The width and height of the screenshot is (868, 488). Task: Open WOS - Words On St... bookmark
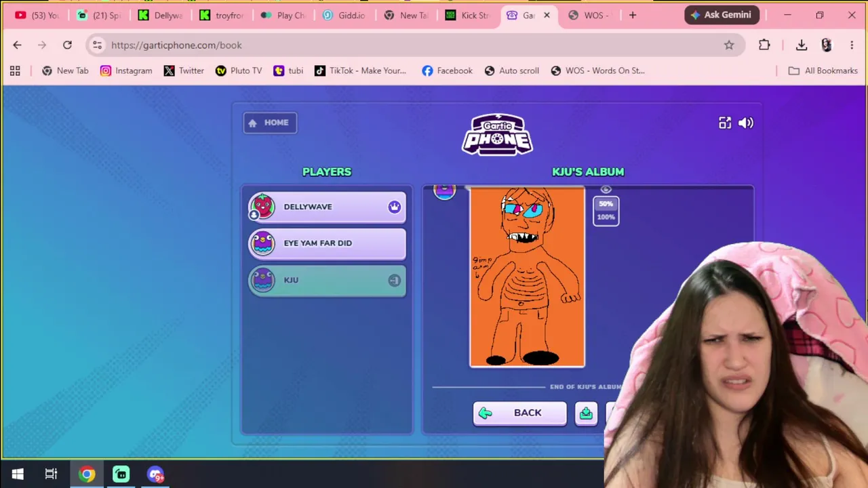coord(597,70)
